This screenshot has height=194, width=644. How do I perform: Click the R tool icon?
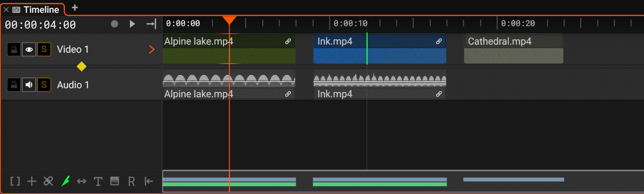pyautogui.click(x=131, y=181)
